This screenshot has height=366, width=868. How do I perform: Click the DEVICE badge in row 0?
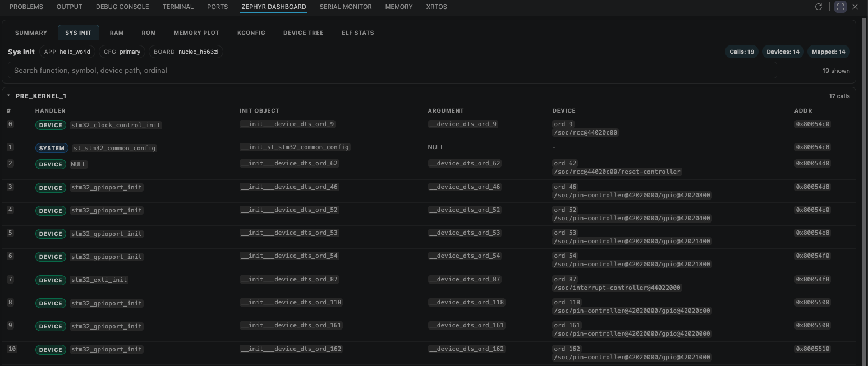coord(50,125)
